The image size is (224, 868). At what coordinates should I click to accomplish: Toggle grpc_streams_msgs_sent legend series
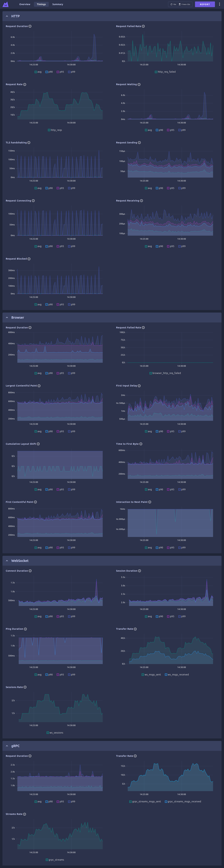click(145, 802)
